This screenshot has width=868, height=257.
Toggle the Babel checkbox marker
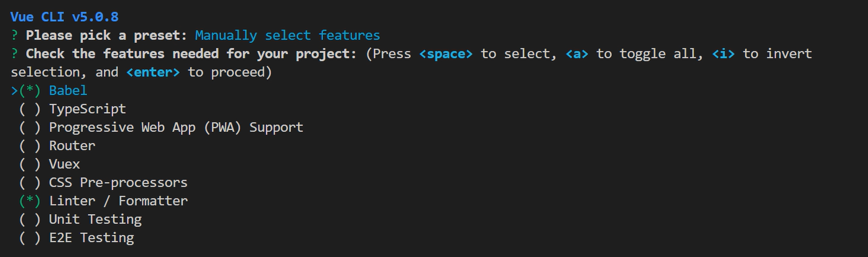tap(30, 91)
